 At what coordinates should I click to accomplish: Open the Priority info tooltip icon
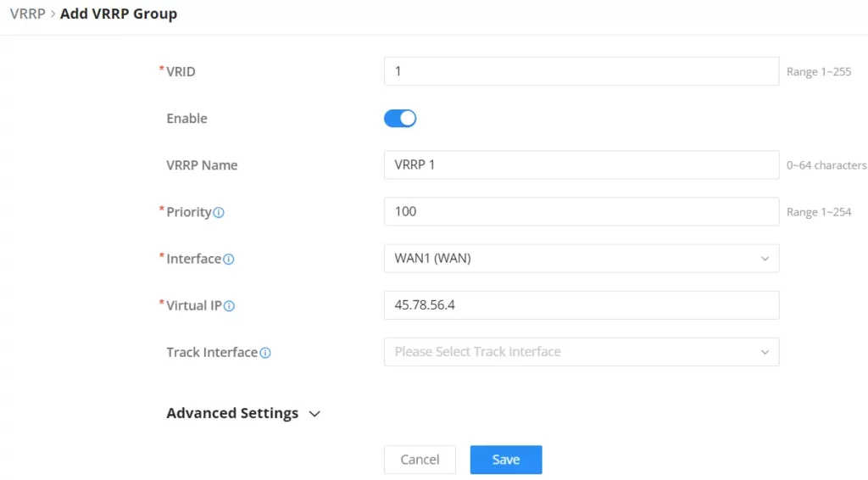pos(219,213)
